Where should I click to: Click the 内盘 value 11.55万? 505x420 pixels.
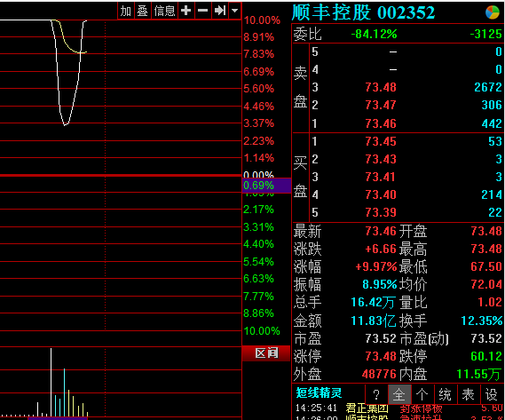(479, 375)
